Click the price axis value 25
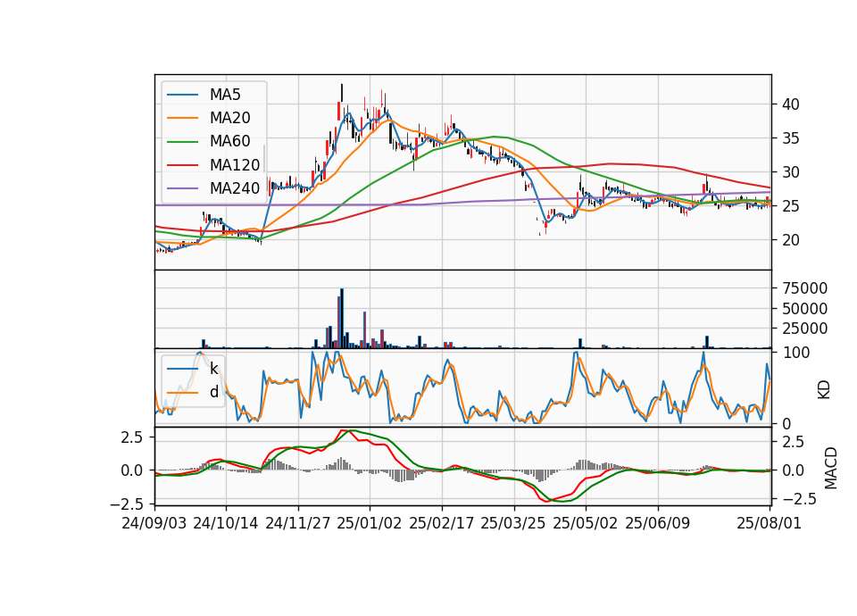 [x=791, y=206]
